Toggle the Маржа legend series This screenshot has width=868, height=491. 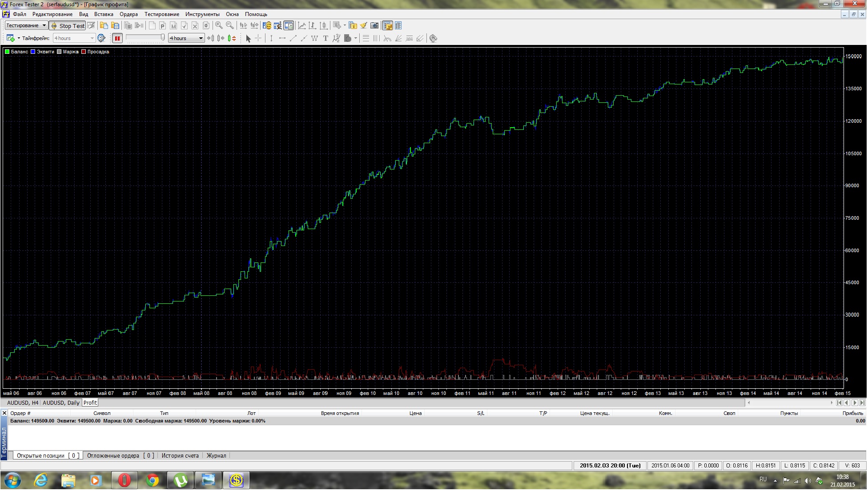(68, 52)
